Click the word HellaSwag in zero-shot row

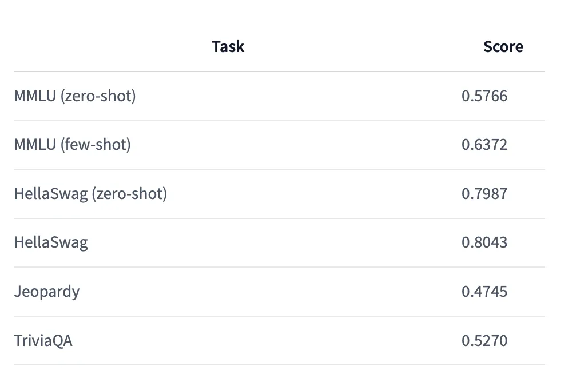51,194
